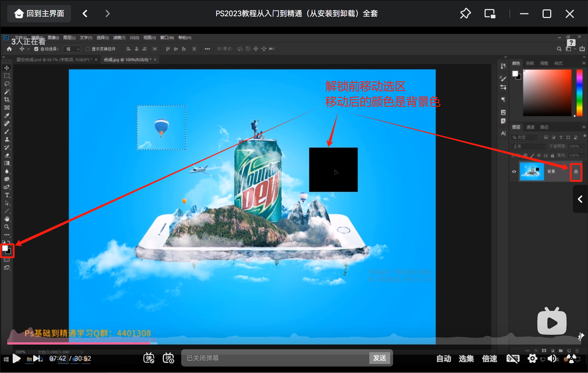Hide the 背景 layer with eye icon
588x373 pixels.
pyautogui.click(x=514, y=172)
